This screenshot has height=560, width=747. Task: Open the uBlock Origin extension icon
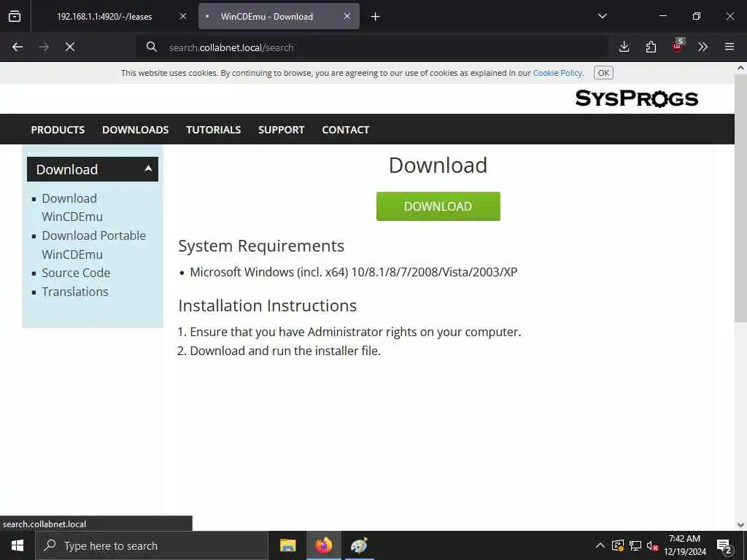click(x=678, y=46)
